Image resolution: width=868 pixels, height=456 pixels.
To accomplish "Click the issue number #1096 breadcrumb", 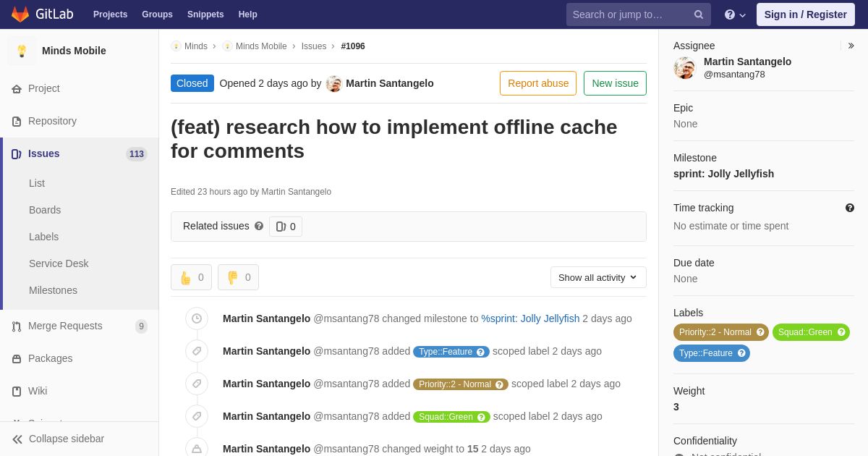I will tap(353, 46).
